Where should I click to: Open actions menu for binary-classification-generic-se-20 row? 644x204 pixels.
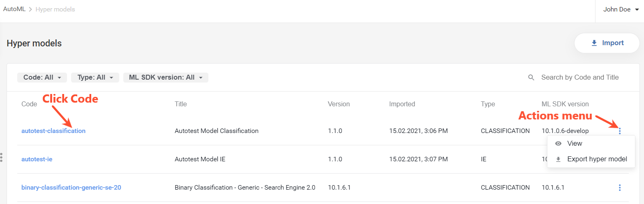(620, 188)
